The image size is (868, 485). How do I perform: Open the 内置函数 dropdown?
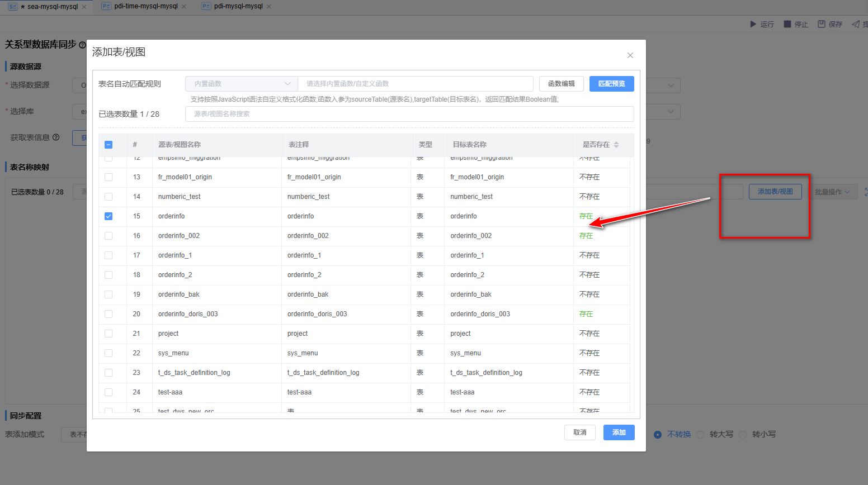coord(241,84)
